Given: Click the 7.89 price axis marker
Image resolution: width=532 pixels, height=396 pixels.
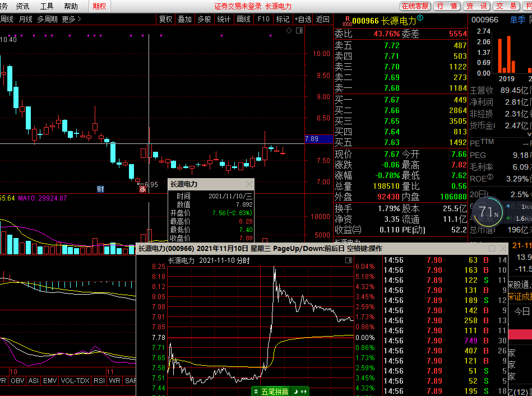Looking at the screenshot, I should coord(318,139).
